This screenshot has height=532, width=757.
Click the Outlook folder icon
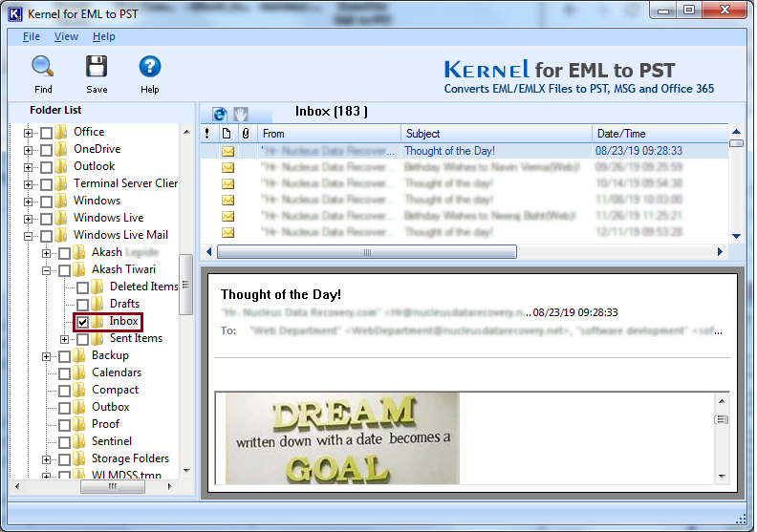pyautogui.click(x=61, y=166)
